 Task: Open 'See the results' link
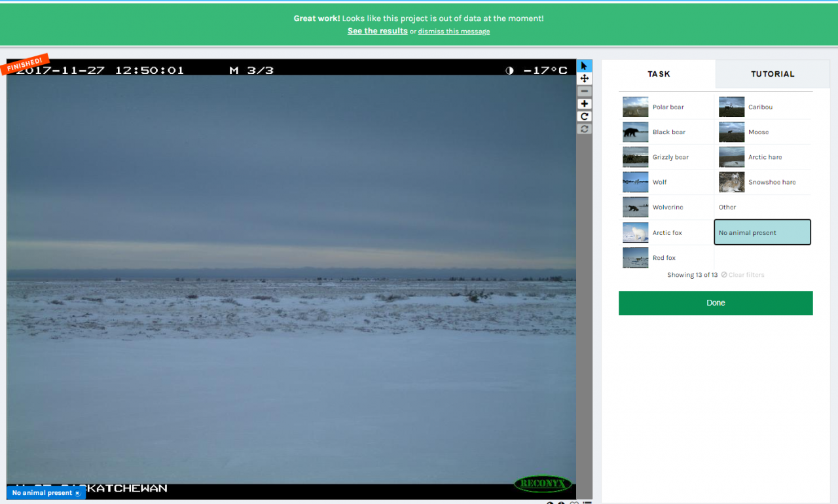(x=377, y=31)
